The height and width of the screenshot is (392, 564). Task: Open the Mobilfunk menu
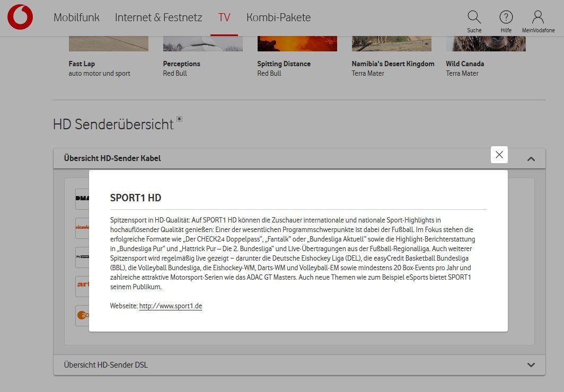[76, 17]
